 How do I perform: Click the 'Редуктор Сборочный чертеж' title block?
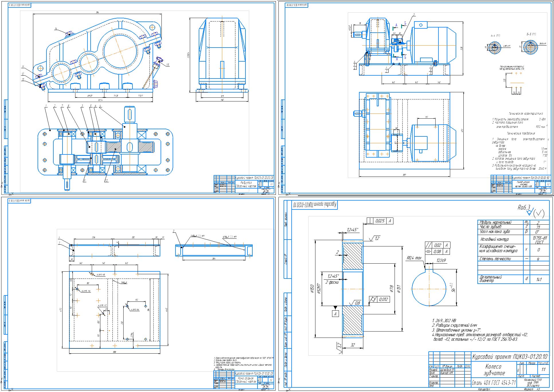[246, 184]
